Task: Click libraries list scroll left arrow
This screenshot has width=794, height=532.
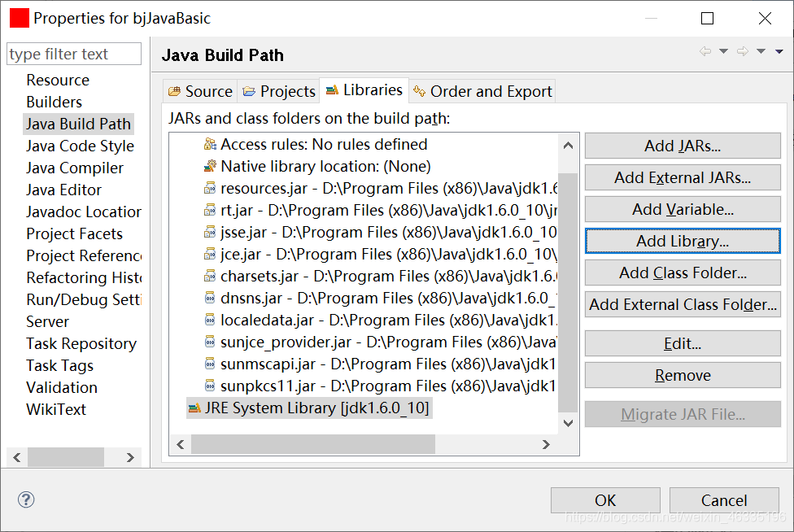Action: (181, 444)
